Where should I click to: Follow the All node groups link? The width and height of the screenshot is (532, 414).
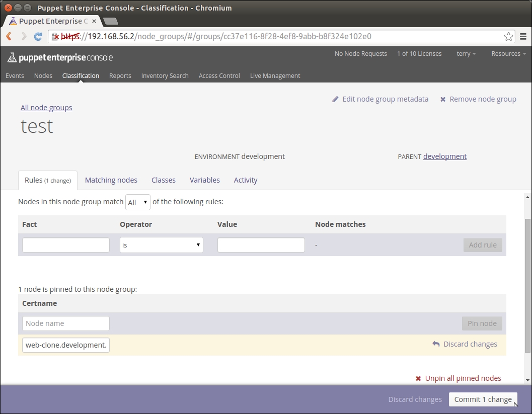click(x=46, y=108)
